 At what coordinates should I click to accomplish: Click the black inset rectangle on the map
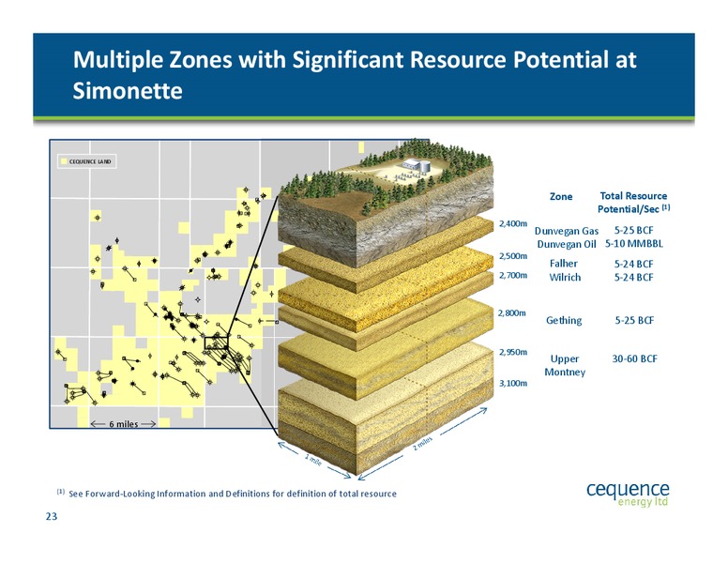pyautogui.click(x=217, y=342)
